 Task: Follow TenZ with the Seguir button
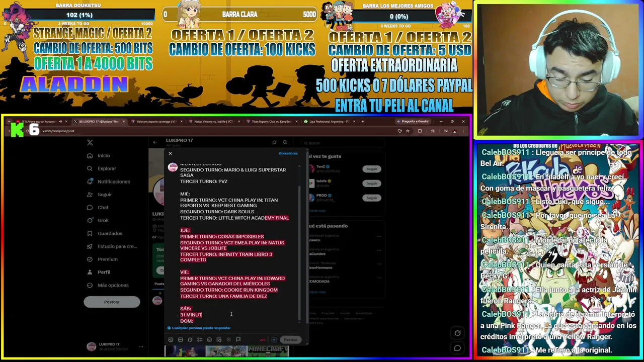click(x=372, y=169)
